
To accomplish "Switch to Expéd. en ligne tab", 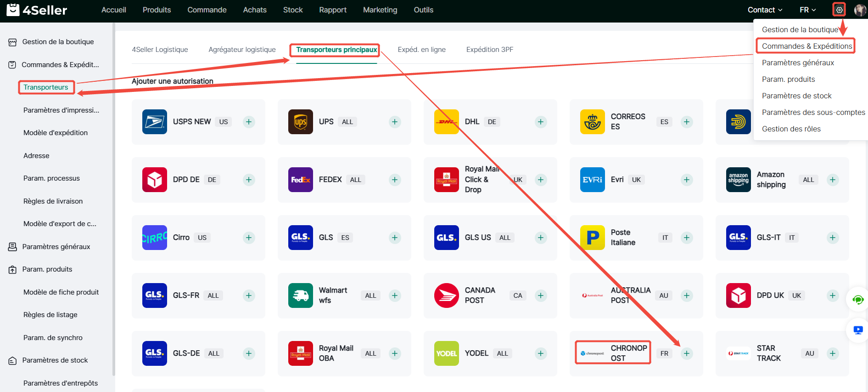I will pos(421,50).
